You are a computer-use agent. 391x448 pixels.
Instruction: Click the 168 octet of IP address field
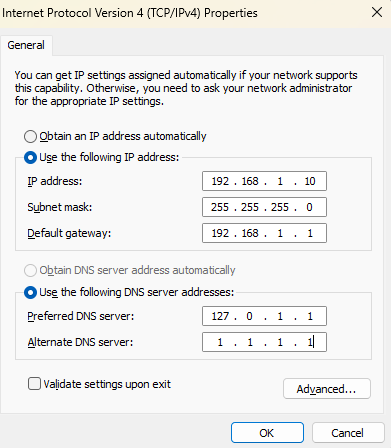pos(250,181)
